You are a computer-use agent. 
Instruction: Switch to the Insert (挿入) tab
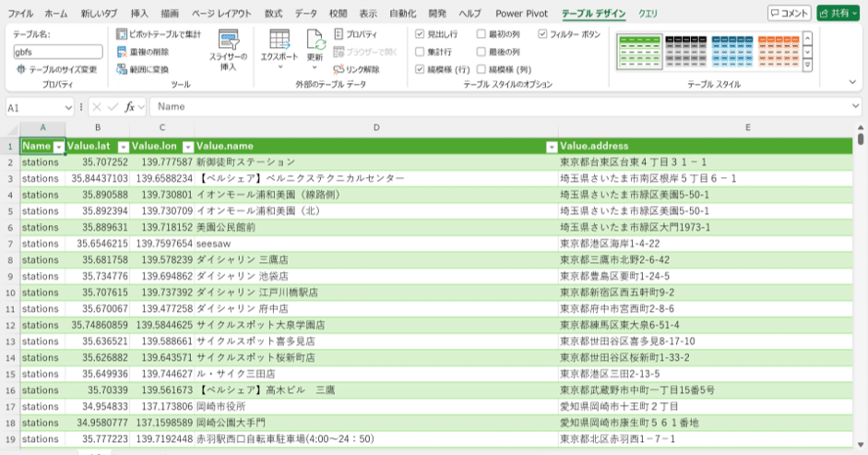click(x=139, y=14)
